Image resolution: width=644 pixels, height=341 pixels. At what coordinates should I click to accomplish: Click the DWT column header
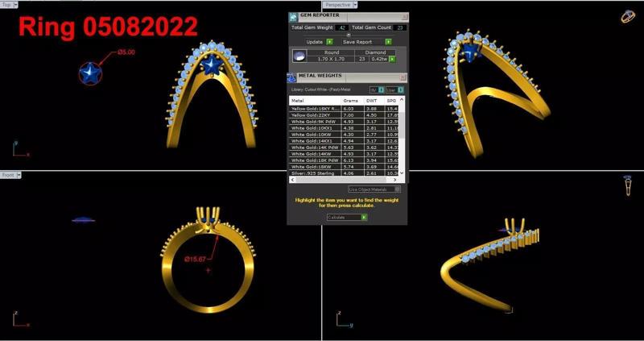(x=374, y=101)
